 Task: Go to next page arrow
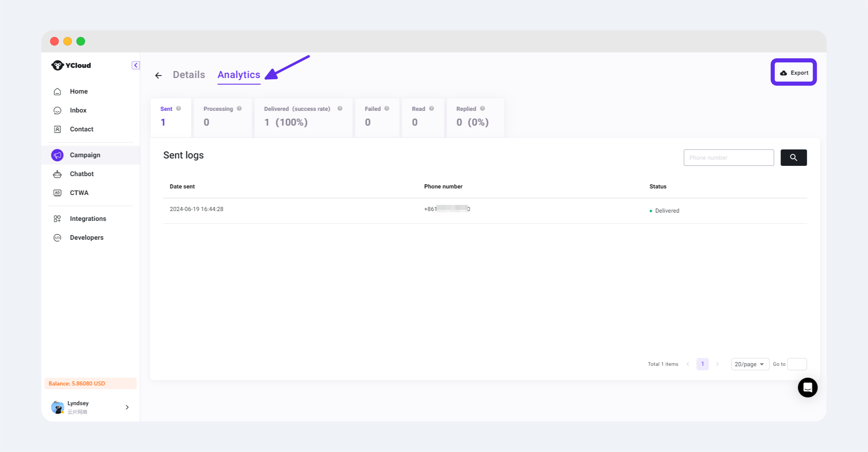718,364
